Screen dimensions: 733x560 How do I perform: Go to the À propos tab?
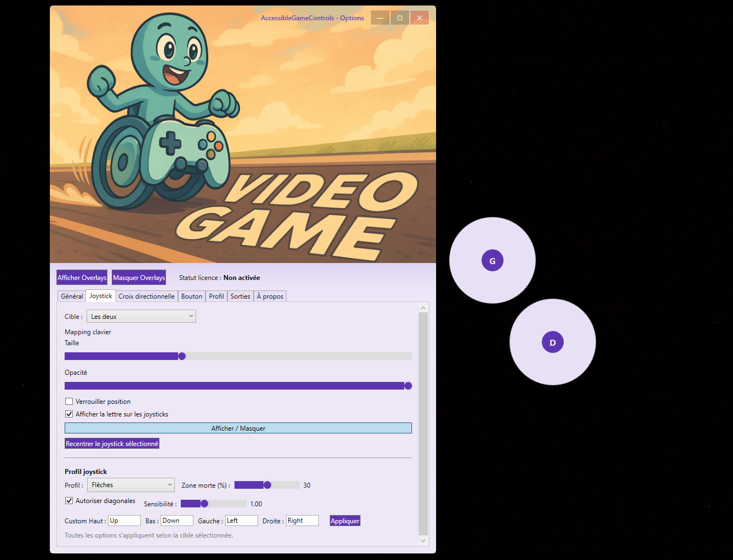(270, 296)
